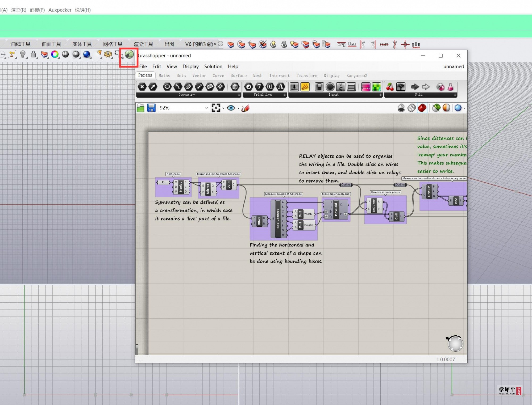
Task: Click the Galapagos tree util icon
Action: coord(401,87)
